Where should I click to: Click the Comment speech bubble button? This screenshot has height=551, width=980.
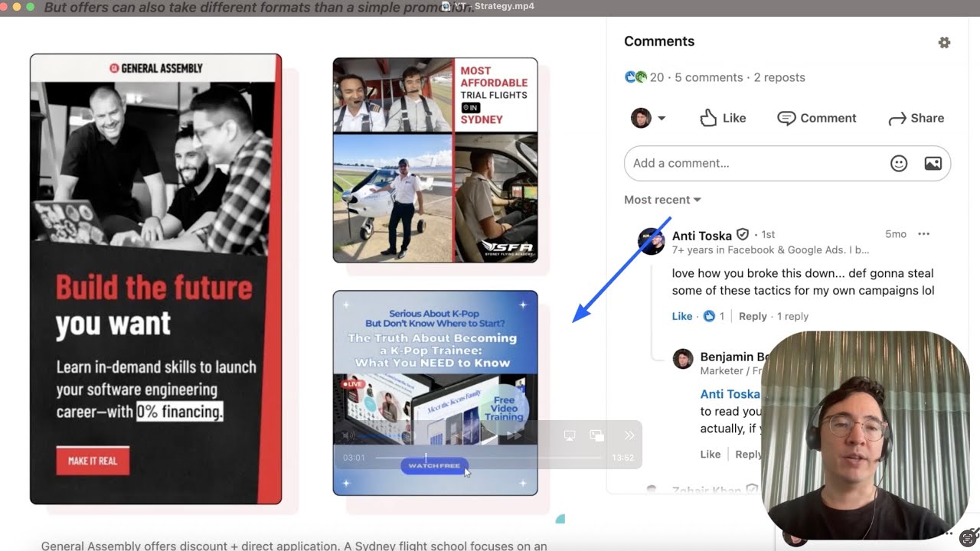point(816,118)
